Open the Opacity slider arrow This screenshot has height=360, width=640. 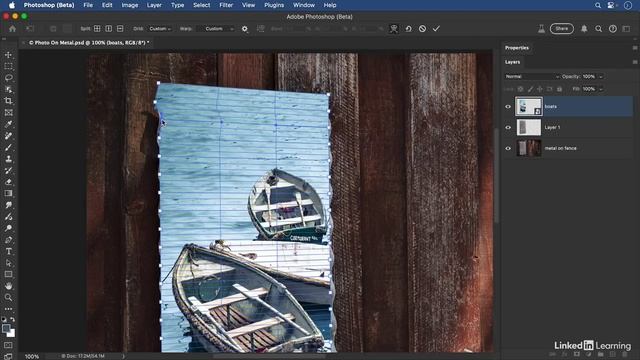point(600,77)
